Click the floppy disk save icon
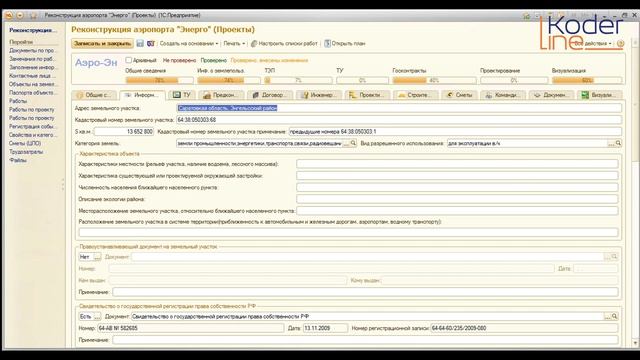Viewport: 640px width, 360px height. pos(140,43)
